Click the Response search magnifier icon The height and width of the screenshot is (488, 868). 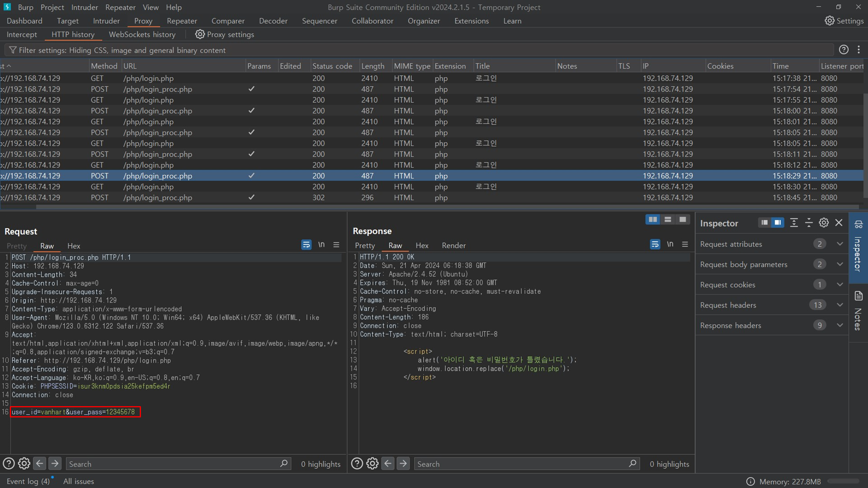(x=632, y=464)
